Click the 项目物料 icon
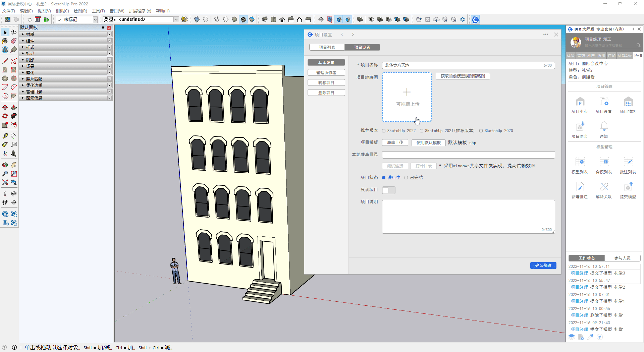 tap(628, 102)
